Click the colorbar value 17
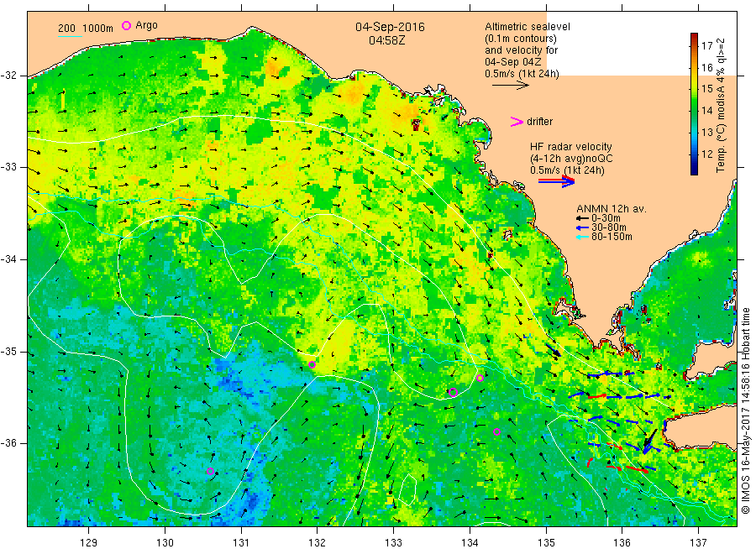Image resolution: width=756 pixels, height=554 pixels. pyautogui.click(x=706, y=46)
